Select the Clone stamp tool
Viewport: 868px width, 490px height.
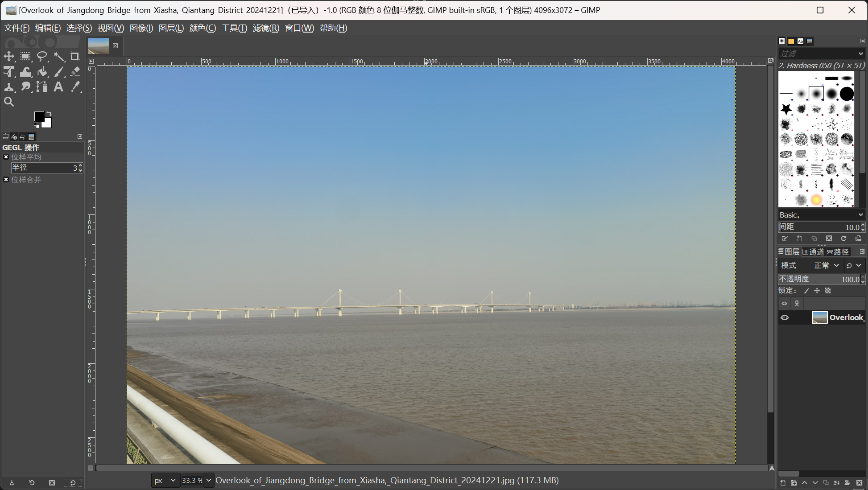9,87
